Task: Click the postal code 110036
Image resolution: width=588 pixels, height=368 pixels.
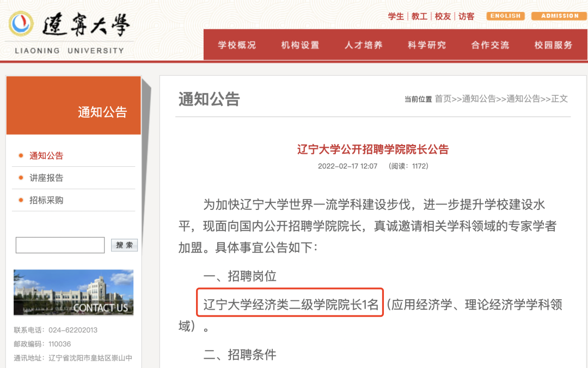Action: point(60,344)
